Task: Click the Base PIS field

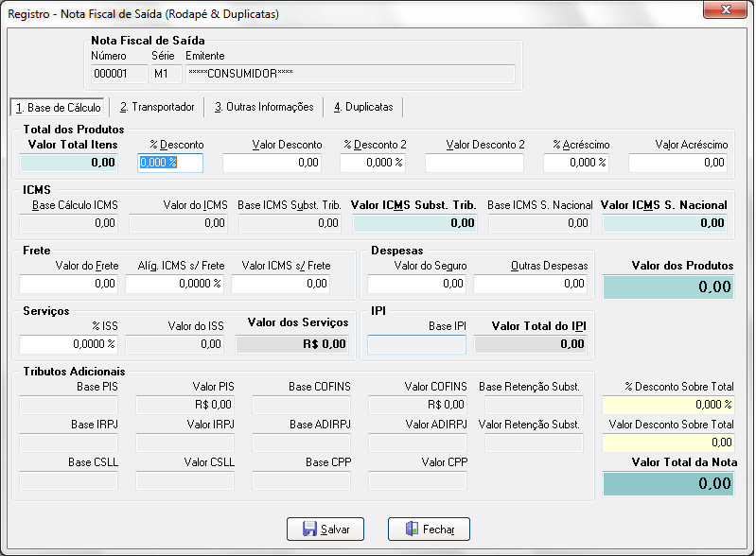Action: pyautogui.click(x=68, y=406)
